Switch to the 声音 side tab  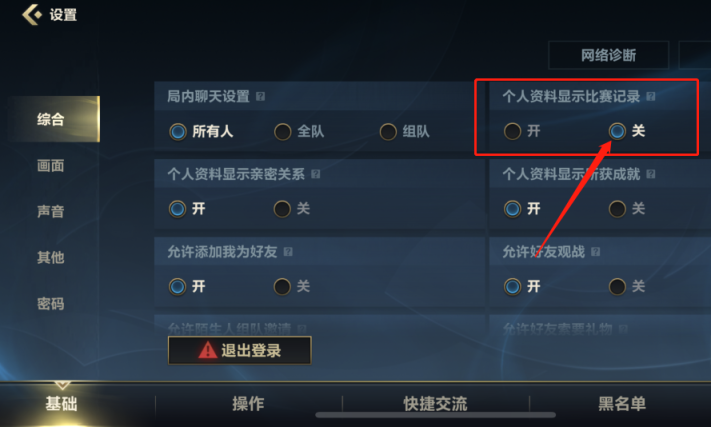[x=51, y=212]
